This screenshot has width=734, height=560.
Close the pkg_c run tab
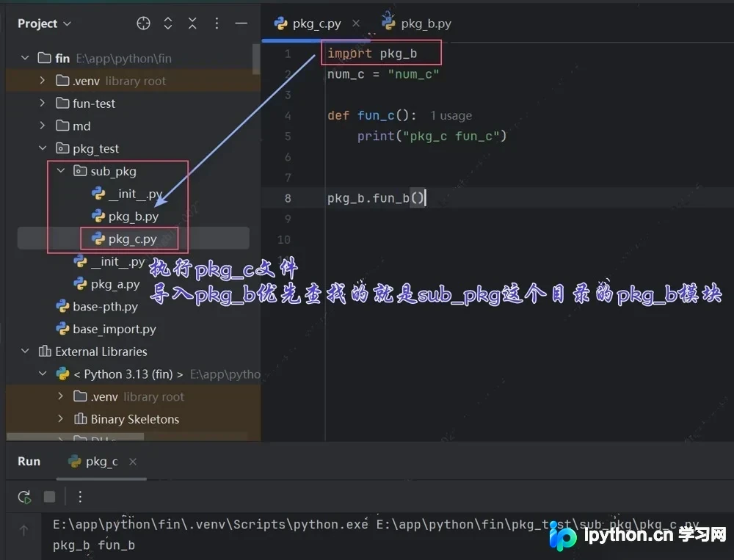(x=133, y=462)
